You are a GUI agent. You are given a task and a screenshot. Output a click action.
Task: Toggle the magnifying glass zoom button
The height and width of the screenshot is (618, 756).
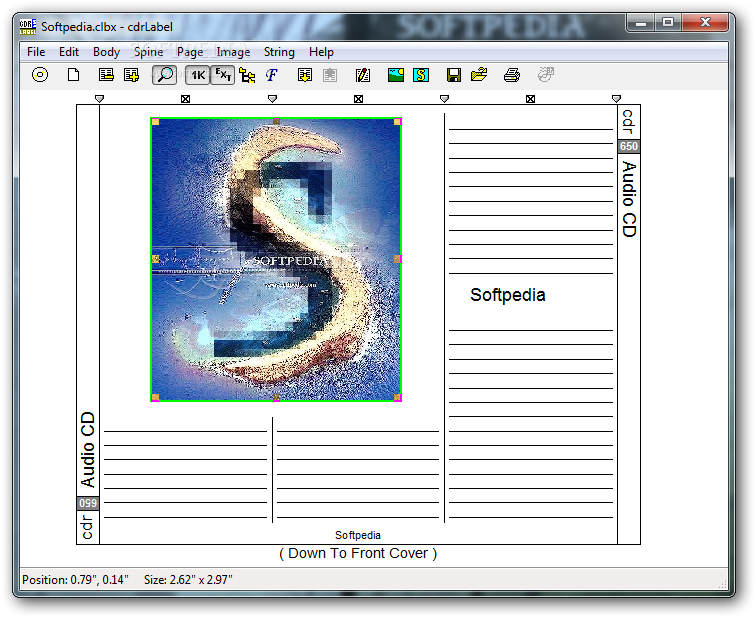click(x=164, y=75)
